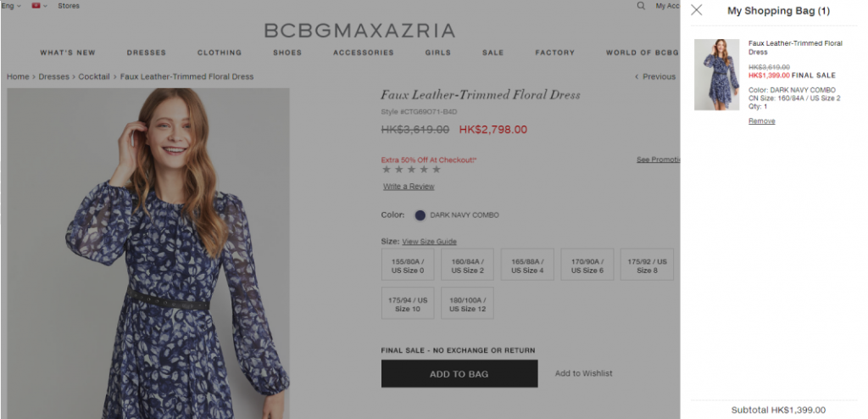
Task: Close the shopping bag panel
Action: [697, 10]
